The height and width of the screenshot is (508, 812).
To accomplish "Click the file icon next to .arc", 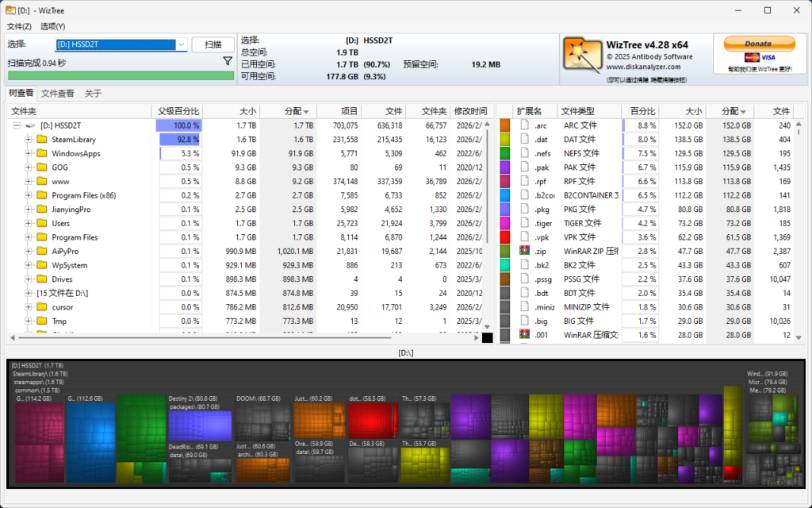I will [524, 125].
